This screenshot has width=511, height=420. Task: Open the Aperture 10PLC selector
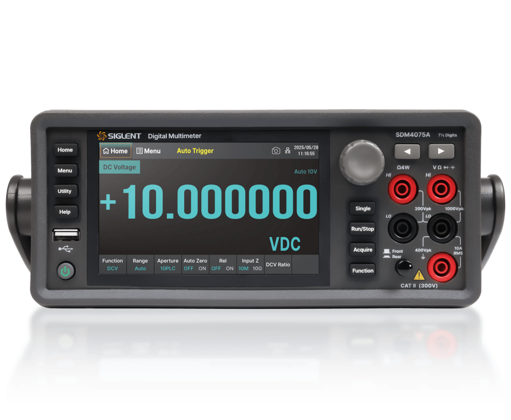coord(168,264)
